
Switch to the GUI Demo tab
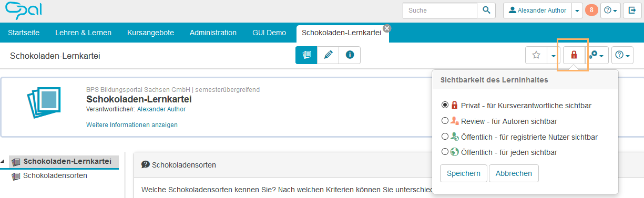coord(269,33)
